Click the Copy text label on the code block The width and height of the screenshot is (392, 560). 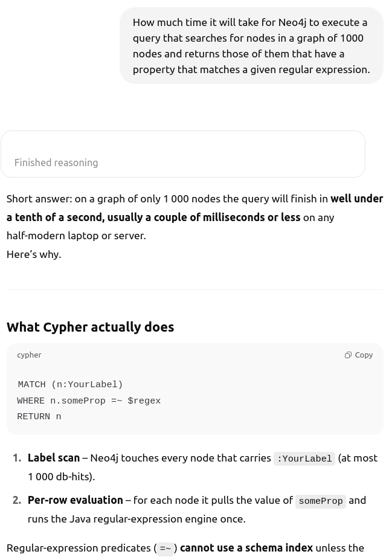coord(364,355)
